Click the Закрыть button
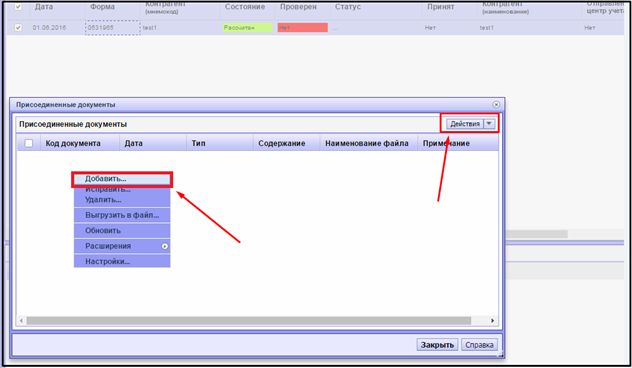The image size is (632, 368). point(437,345)
